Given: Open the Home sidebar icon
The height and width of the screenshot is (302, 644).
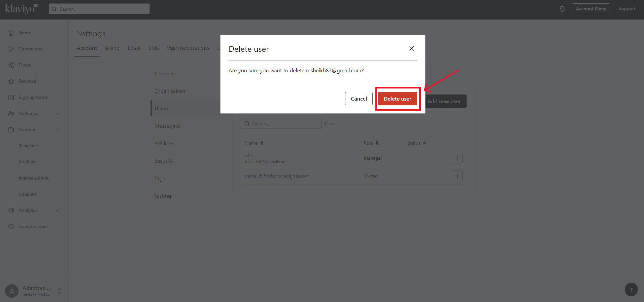Looking at the screenshot, I should coord(11,33).
